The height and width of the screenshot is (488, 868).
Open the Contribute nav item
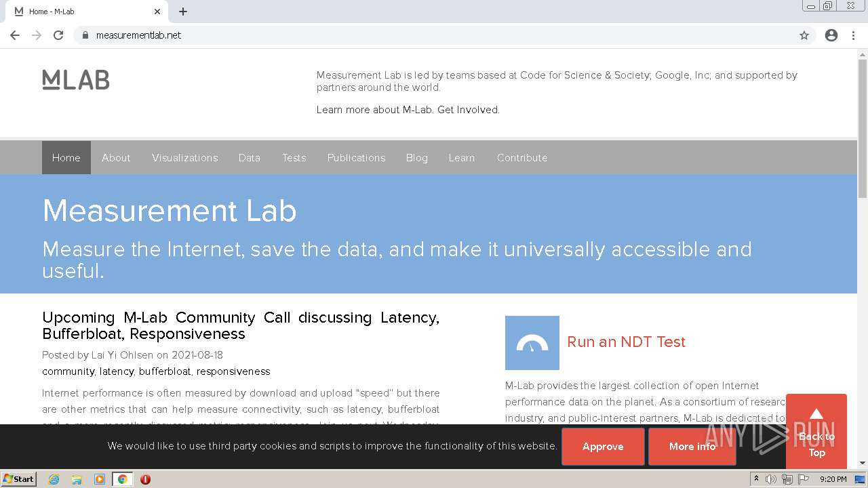[x=522, y=157]
